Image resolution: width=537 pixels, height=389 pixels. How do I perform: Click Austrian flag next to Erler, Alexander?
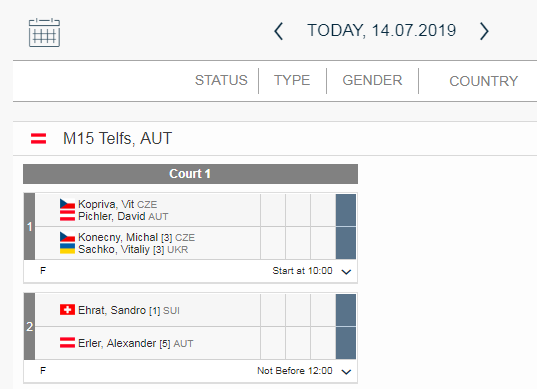pyautogui.click(x=67, y=343)
